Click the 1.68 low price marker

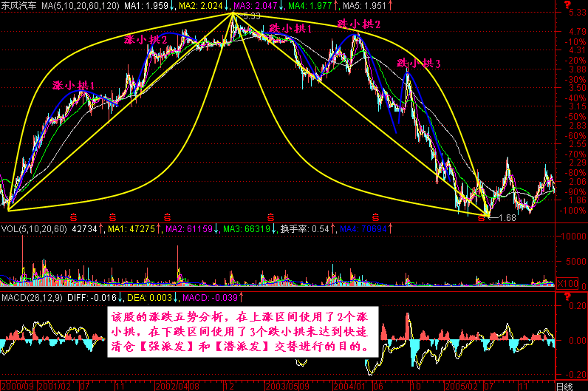pyautogui.click(x=506, y=217)
